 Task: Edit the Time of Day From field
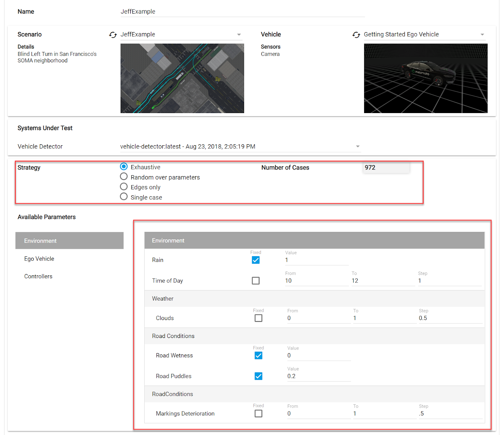coord(316,281)
